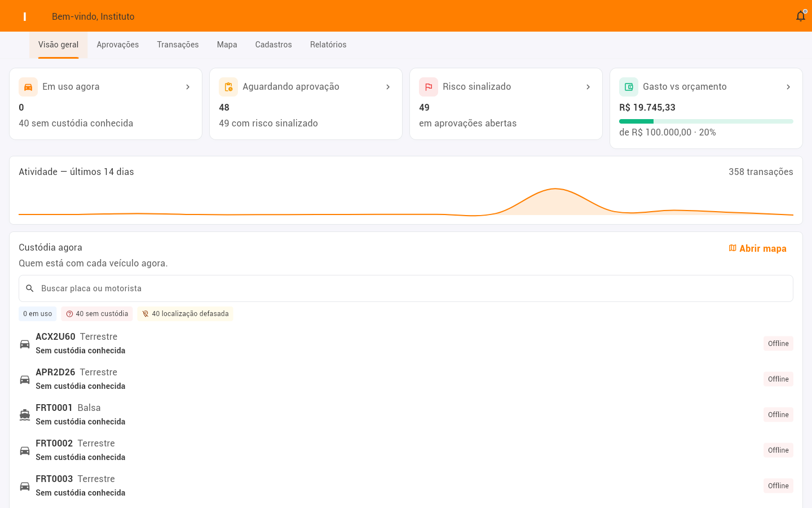The image size is (812, 508).
Task: Expand the Risco sinalizado card chevron
Action: (588, 87)
